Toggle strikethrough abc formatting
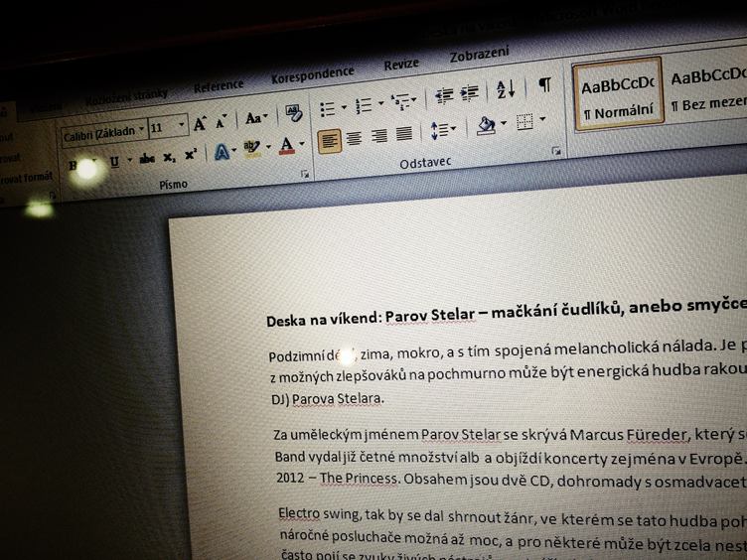This screenshot has width=747, height=560. tap(147, 159)
